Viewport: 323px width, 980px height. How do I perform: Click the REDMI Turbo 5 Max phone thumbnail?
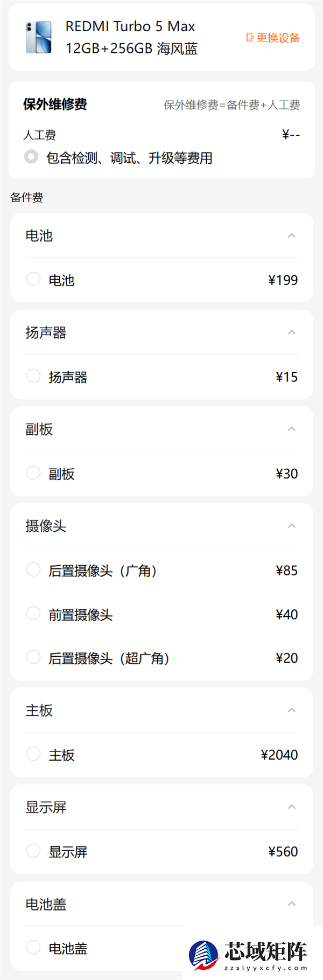[x=39, y=38]
